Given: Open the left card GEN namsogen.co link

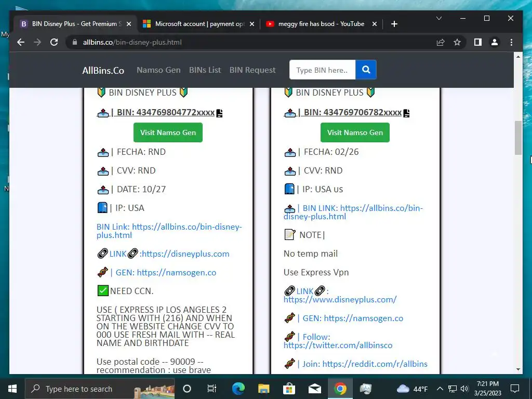Looking at the screenshot, I should [x=177, y=272].
